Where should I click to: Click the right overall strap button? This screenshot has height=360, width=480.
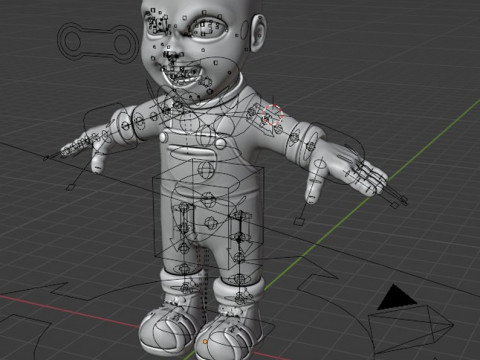tap(221, 143)
